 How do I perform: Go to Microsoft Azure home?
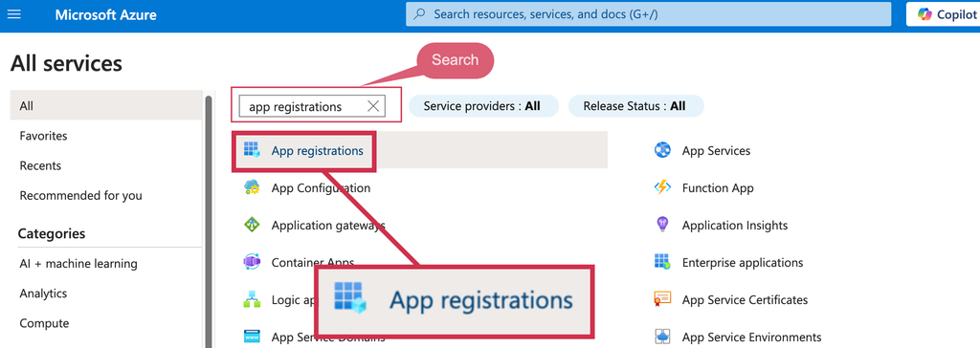click(x=105, y=14)
